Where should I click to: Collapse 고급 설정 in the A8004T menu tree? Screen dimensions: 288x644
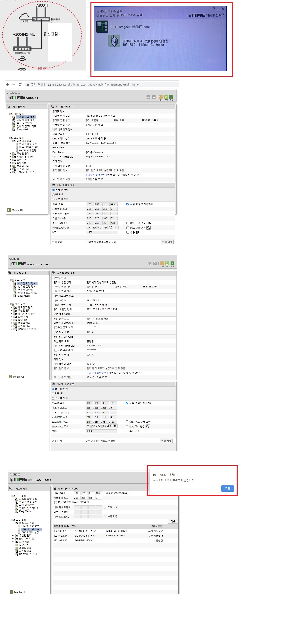pyautogui.click(x=7, y=138)
